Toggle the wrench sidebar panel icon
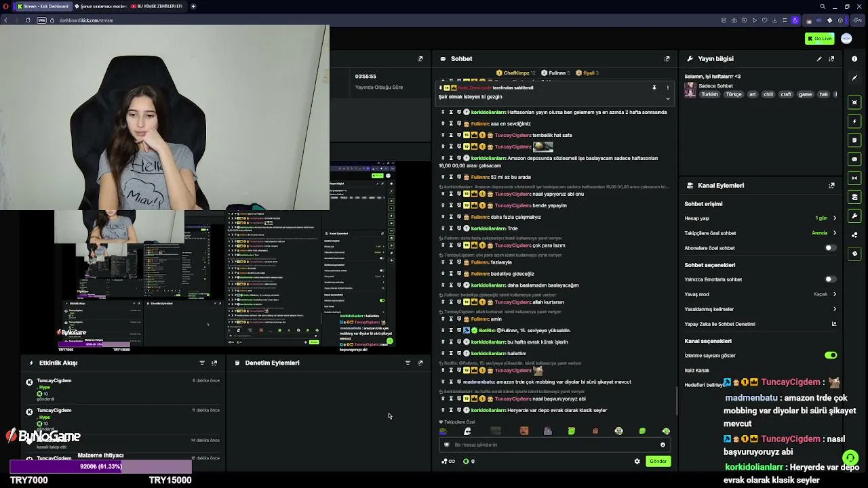Image resolution: width=868 pixels, height=488 pixels. pyautogui.click(x=854, y=216)
